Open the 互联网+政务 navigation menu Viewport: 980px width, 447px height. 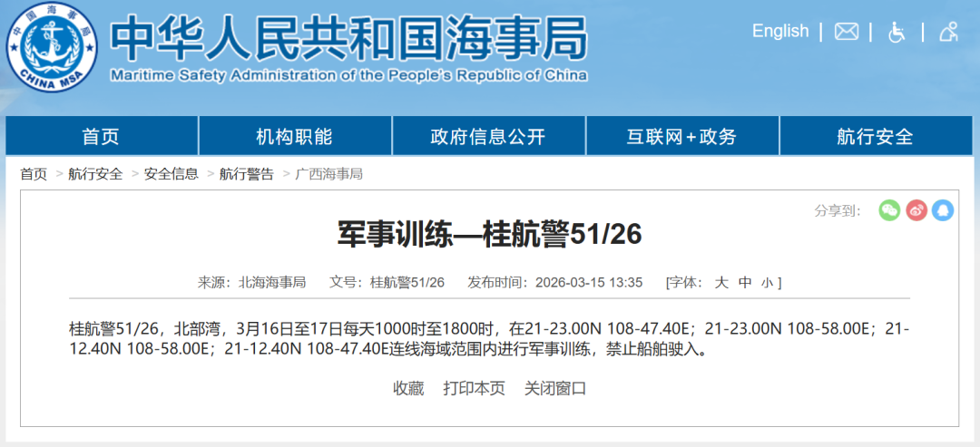(x=681, y=137)
